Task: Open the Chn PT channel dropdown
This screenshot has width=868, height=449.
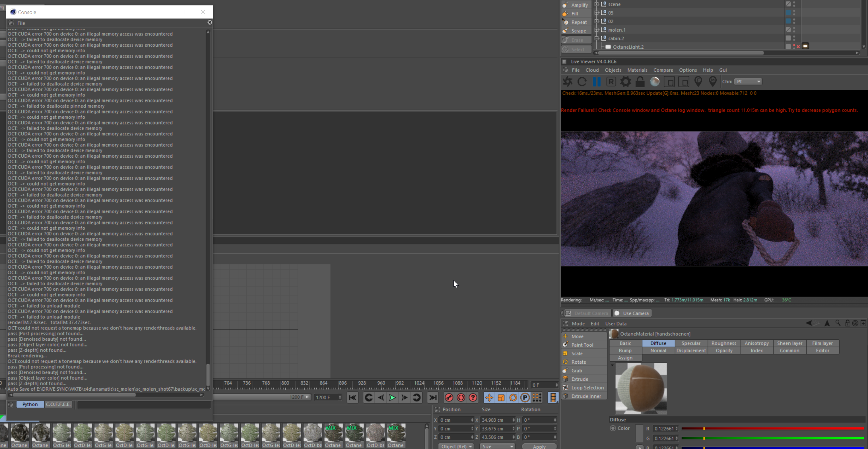Action: click(x=748, y=82)
